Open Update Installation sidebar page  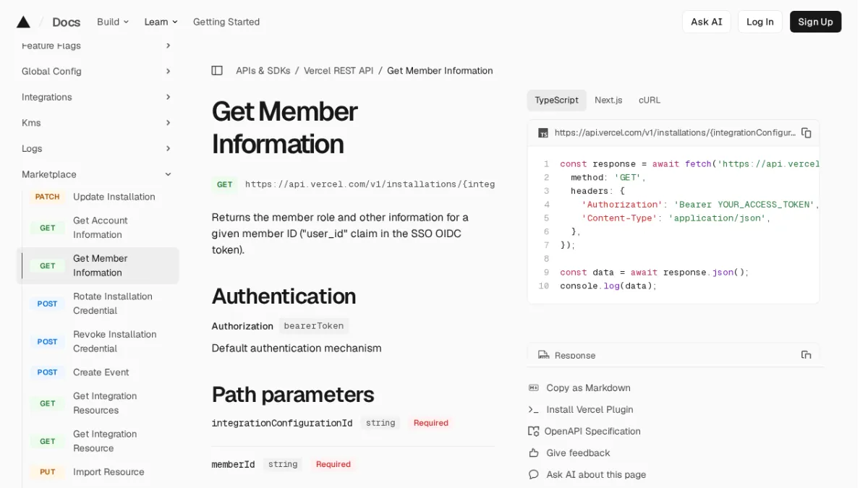[114, 197]
